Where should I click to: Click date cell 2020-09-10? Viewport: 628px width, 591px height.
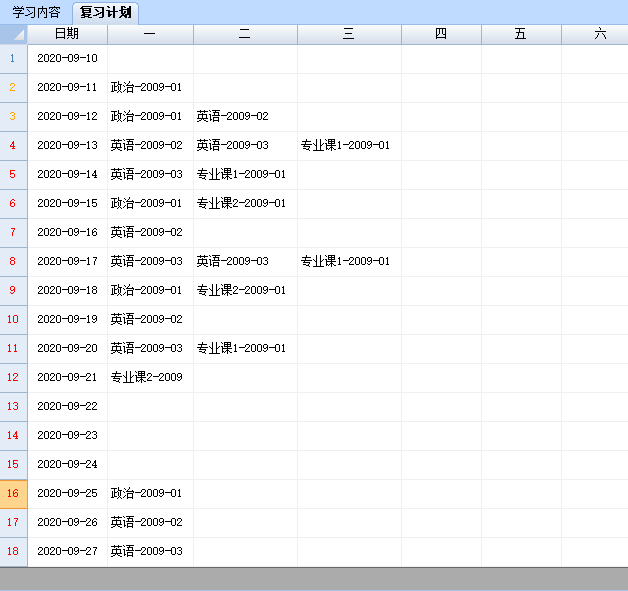pyautogui.click(x=67, y=58)
